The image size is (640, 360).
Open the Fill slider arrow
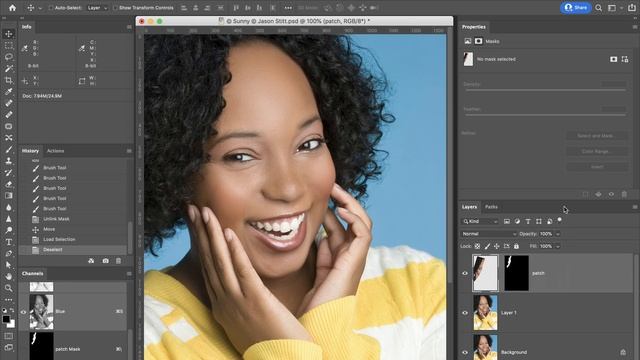coord(558,246)
